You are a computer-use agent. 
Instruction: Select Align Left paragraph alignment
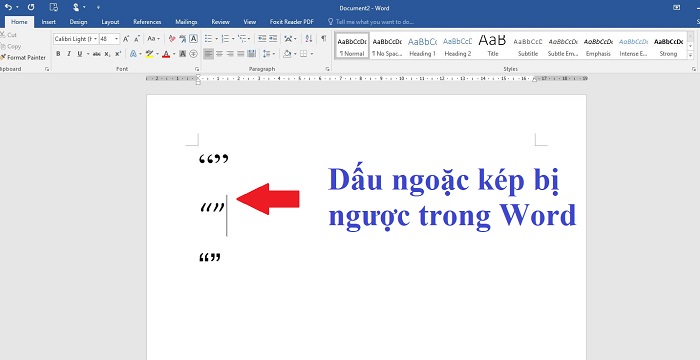[208, 54]
